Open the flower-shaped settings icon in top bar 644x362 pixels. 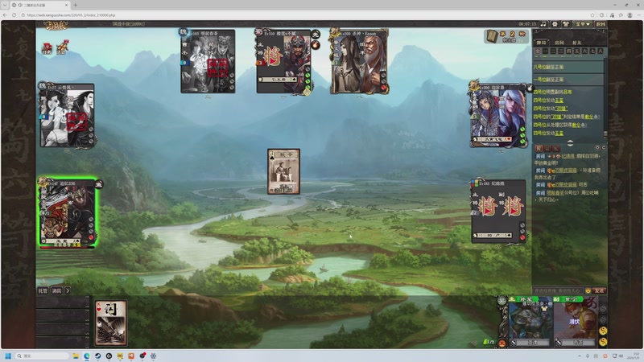[x=555, y=24]
